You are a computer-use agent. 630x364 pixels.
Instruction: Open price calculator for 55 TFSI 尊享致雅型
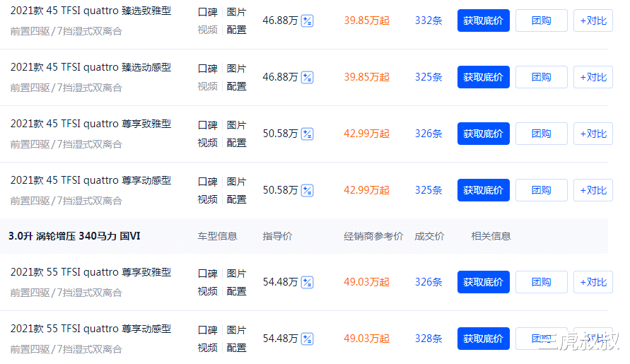308,283
